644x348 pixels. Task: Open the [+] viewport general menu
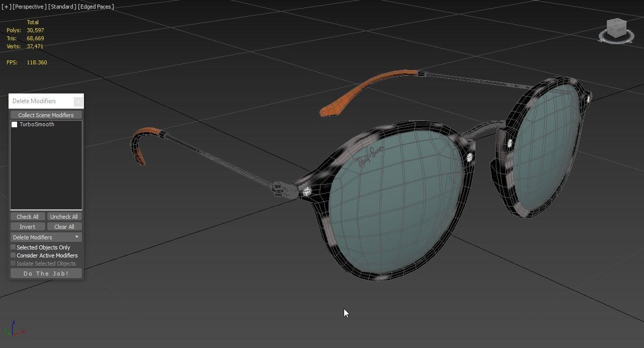coord(6,7)
